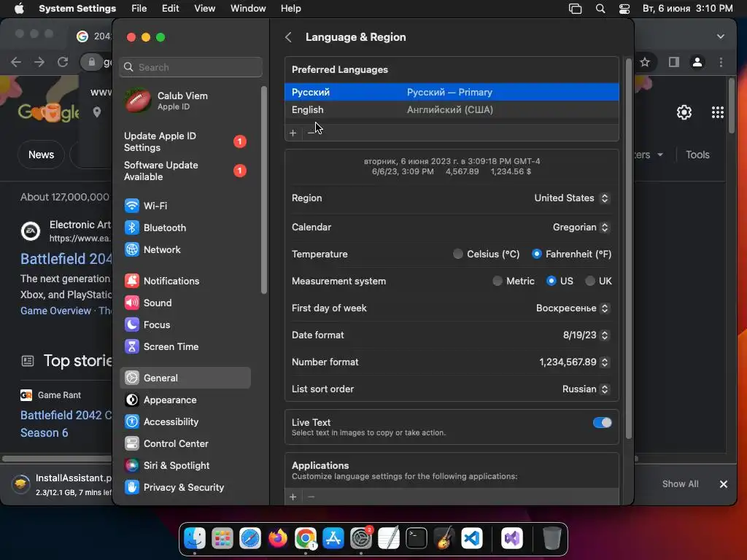Open Trash from the Dock
The height and width of the screenshot is (560, 747).
[551, 538]
